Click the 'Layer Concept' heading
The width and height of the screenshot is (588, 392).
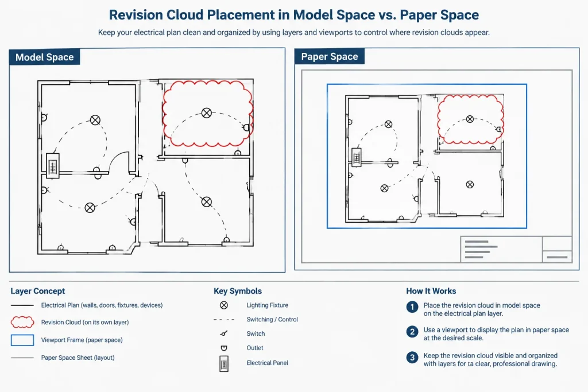[x=37, y=291]
